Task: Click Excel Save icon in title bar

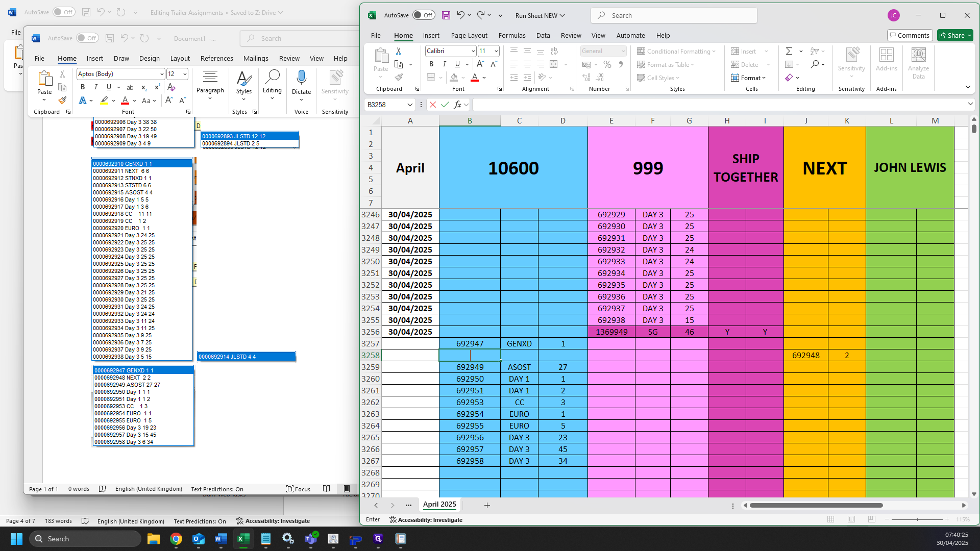Action: point(446,15)
